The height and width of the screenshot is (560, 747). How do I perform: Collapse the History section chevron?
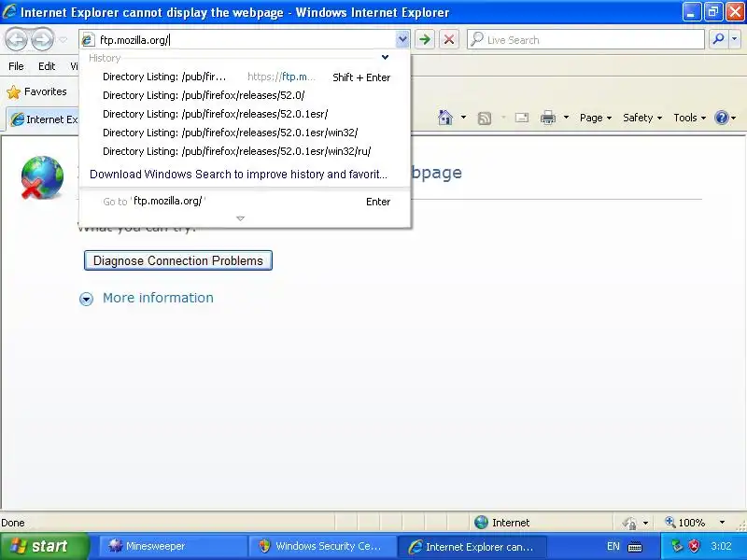[x=385, y=58]
